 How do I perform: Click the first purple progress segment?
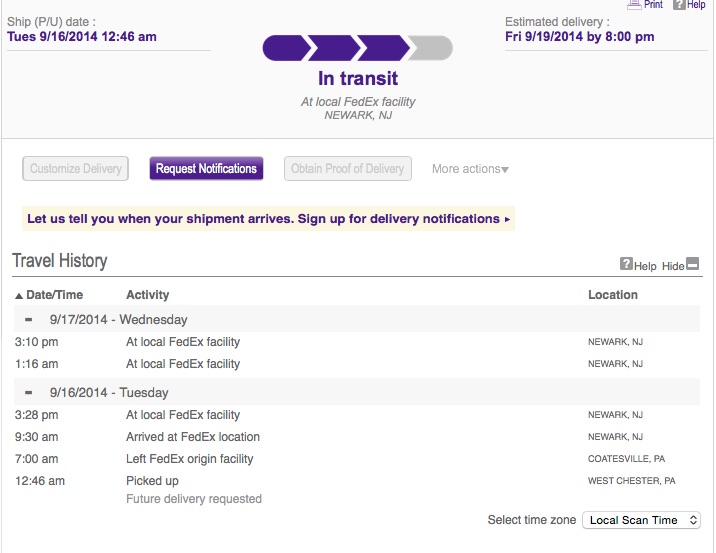pos(286,48)
